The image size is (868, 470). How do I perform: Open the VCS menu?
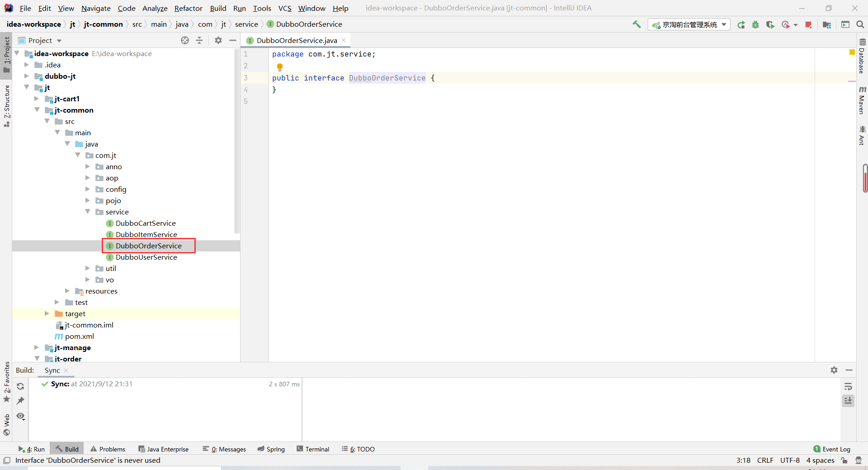pos(285,8)
